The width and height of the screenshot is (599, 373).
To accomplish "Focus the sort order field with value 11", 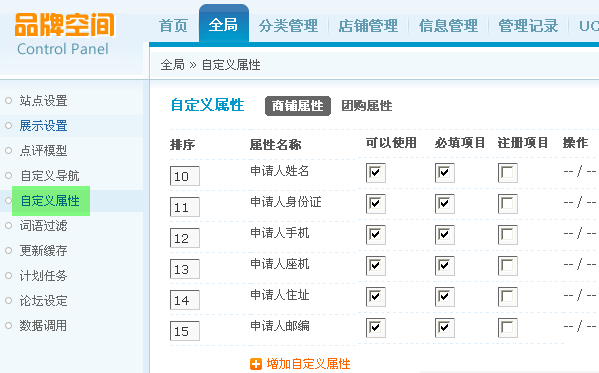I will click(185, 207).
